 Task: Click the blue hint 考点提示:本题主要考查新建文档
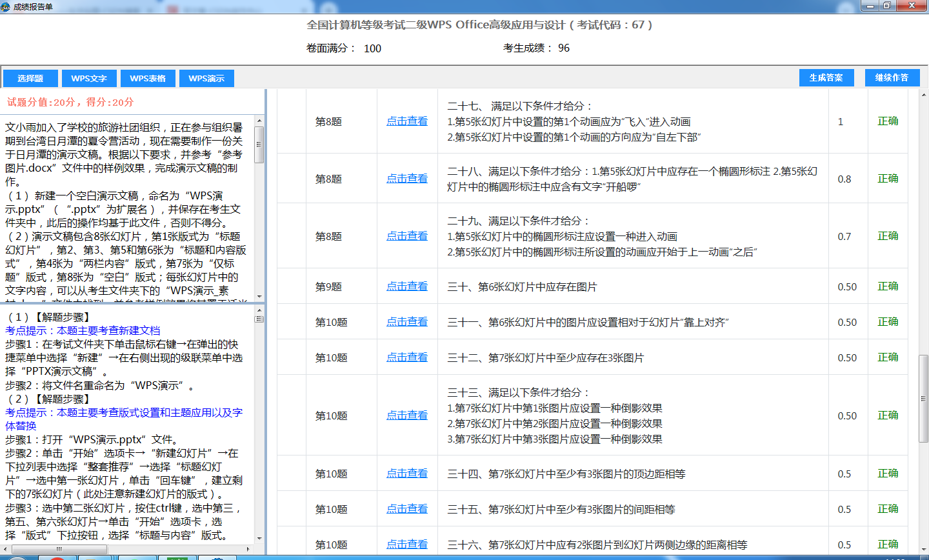83,330
